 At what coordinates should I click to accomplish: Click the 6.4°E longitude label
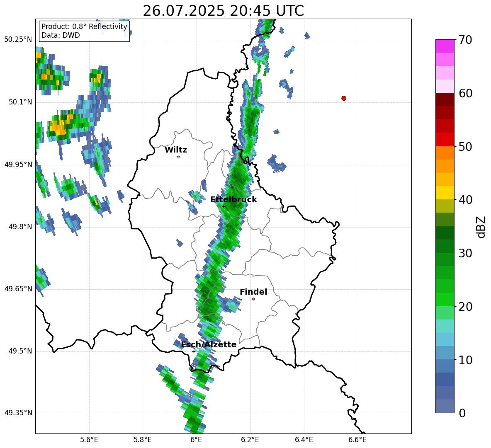click(x=304, y=440)
